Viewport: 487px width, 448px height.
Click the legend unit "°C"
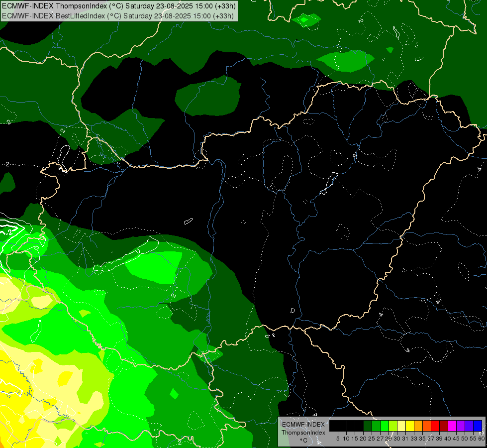point(304,441)
